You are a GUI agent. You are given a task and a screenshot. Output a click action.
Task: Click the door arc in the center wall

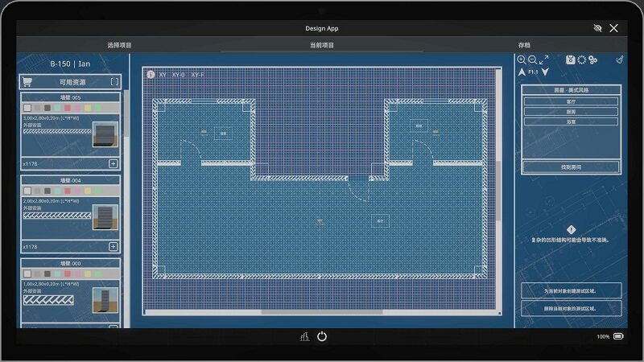(357, 191)
